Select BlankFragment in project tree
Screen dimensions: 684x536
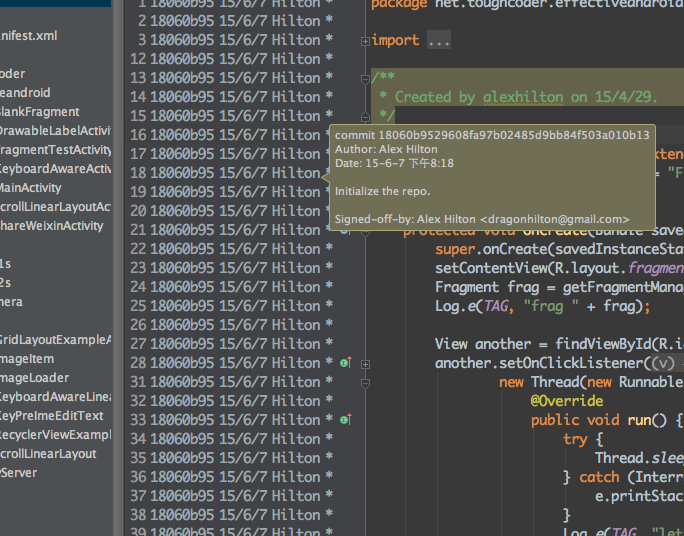(x=40, y=112)
